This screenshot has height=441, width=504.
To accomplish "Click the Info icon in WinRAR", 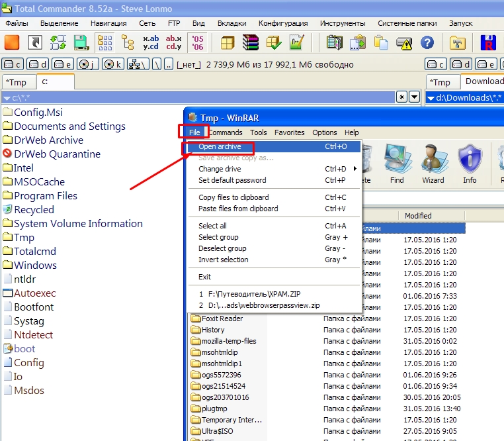I will click(470, 163).
